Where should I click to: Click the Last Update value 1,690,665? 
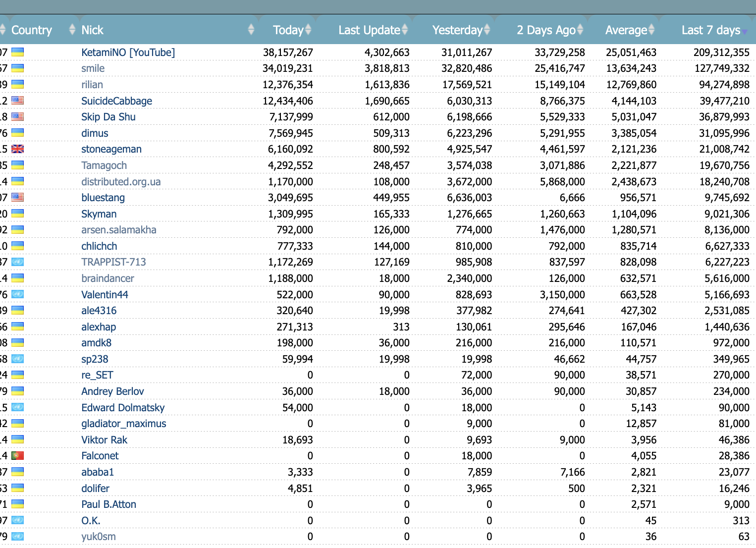[387, 101]
